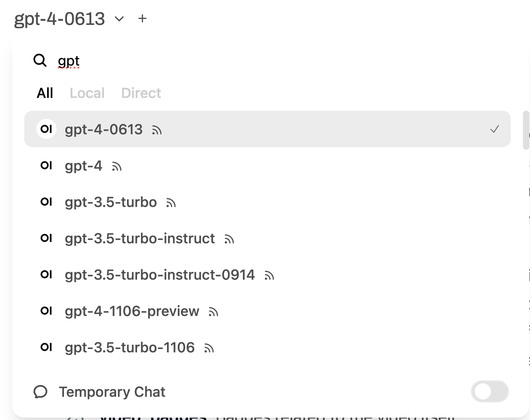
Task: Select the All models tab
Action: (x=45, y=93)
